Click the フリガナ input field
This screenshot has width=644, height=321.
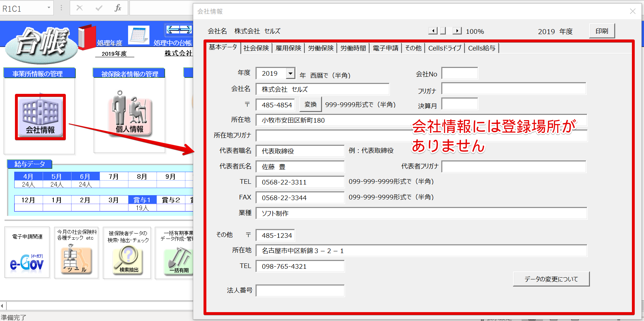pyautogui.click(x=514, y=89)
